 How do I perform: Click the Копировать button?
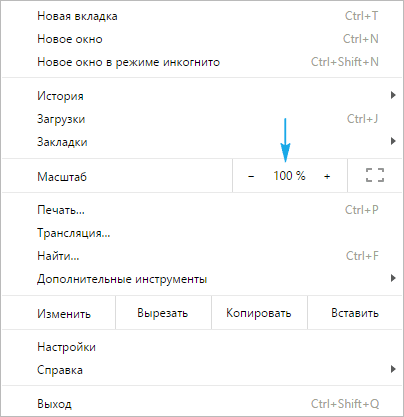pyautogui.click(x=259, y=313)
